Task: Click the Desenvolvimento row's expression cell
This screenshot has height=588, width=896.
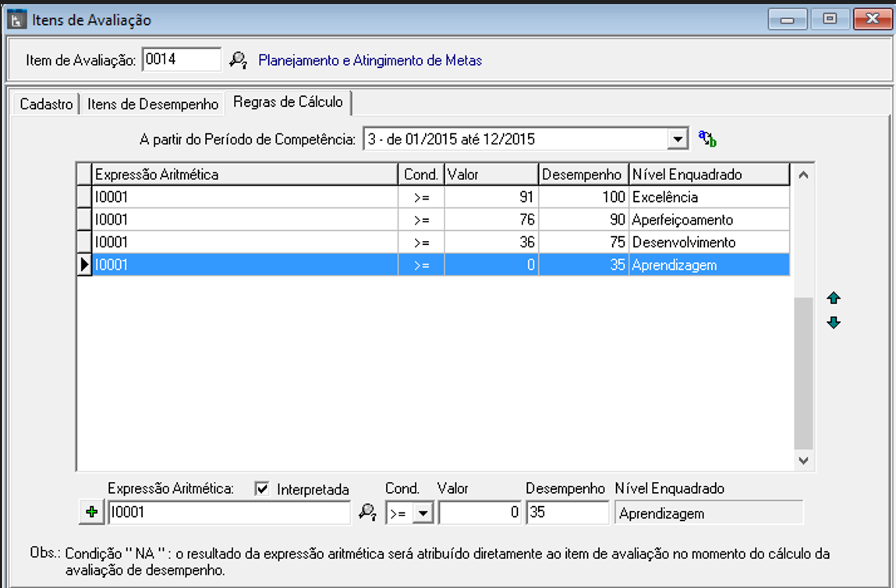Action: point(244,243)
